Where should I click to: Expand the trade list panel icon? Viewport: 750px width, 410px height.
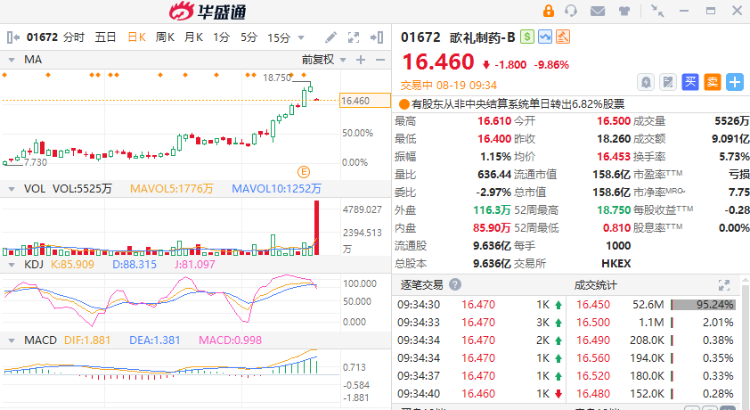(x=724, y=285)
